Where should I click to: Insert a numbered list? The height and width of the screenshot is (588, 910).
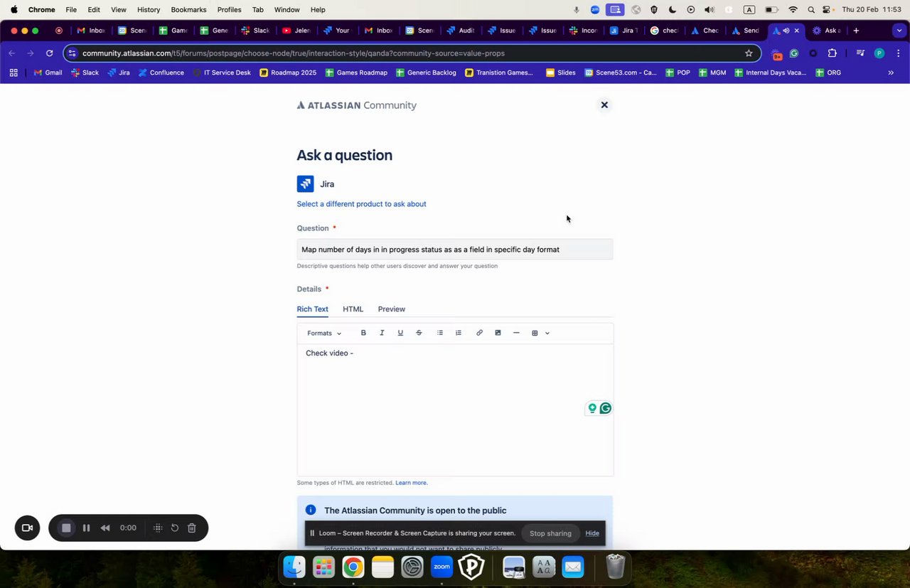tap(459, 333)
